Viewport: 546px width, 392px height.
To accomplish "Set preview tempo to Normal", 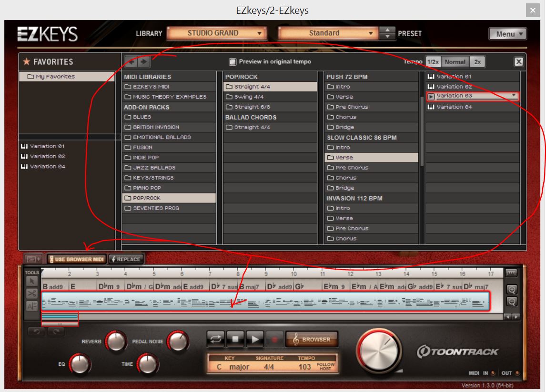I will [455, 61].
